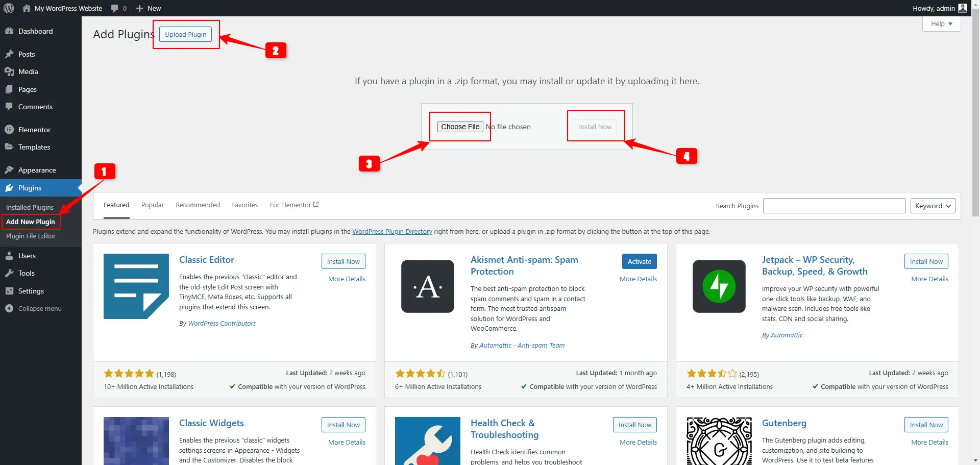The image size is (980, 465).
Task: Click the Health Check plugin thumbnail
Action: click(x=428, y=441)
